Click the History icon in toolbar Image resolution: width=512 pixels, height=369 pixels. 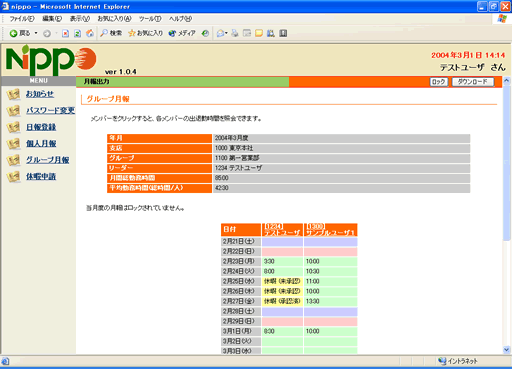(205, 33)
